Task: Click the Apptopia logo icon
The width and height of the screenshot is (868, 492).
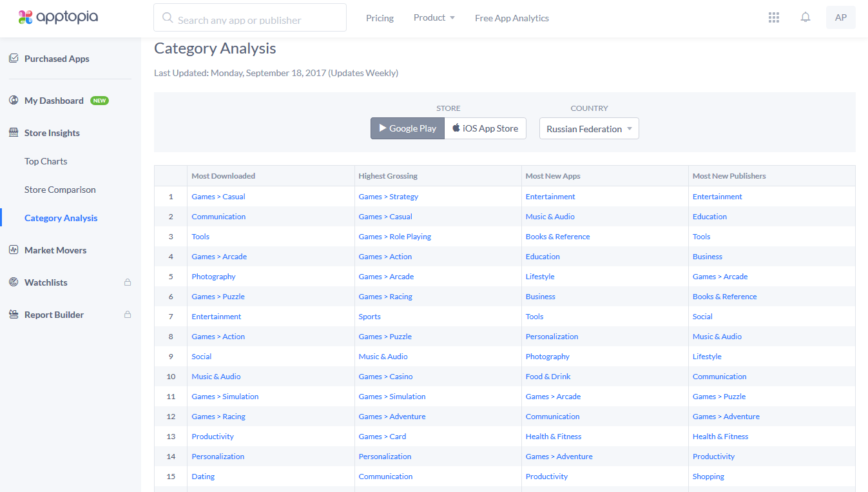Action: tap(25, 17)
